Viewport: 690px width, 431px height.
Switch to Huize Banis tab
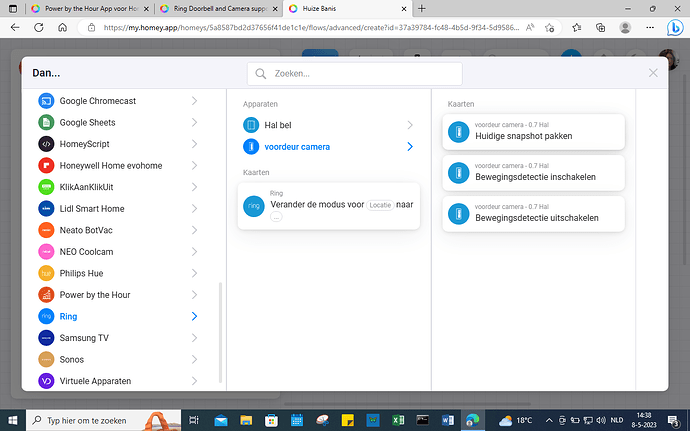pos(348,9)
